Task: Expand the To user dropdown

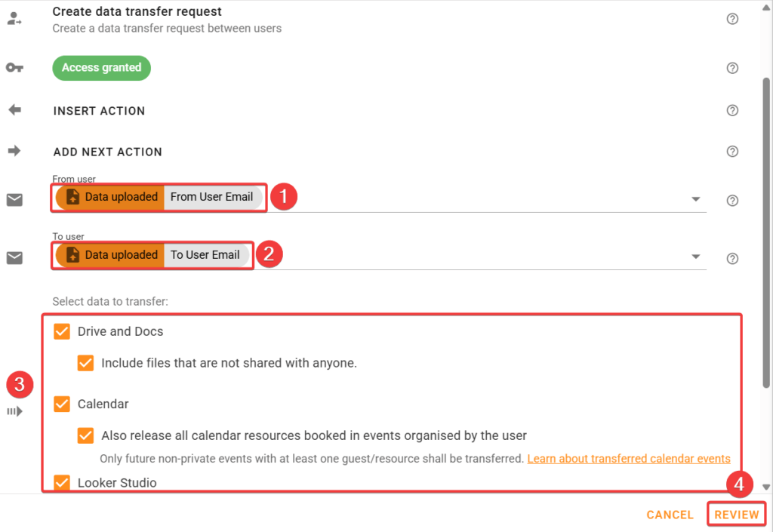Action: tap(695, 257)
